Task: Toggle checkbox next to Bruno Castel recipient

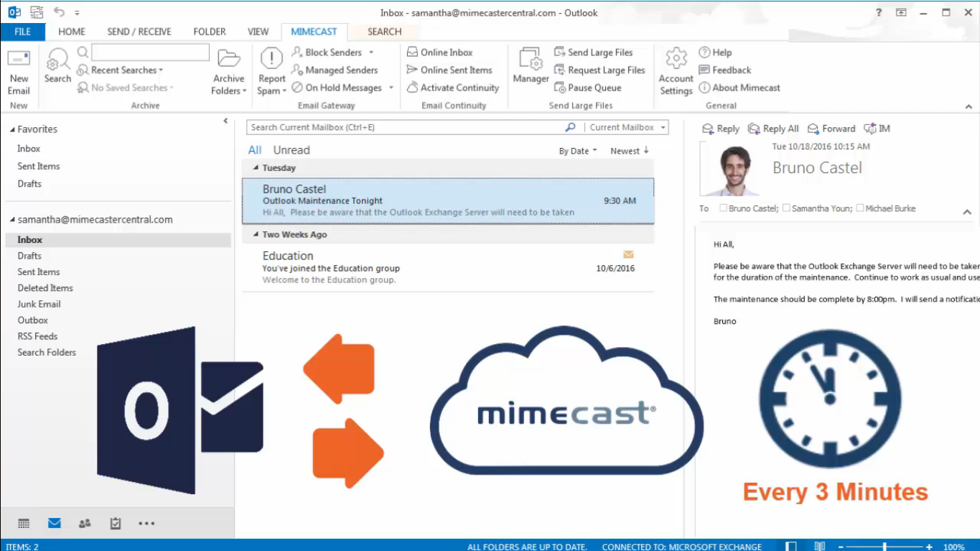Action: pyautogui.click(x=722, y=208)
